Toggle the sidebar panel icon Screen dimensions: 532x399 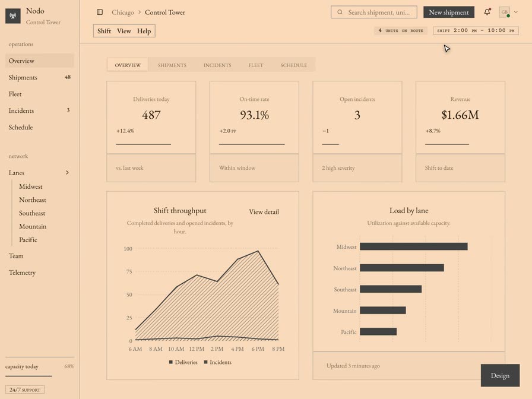(x=100, y=12)
